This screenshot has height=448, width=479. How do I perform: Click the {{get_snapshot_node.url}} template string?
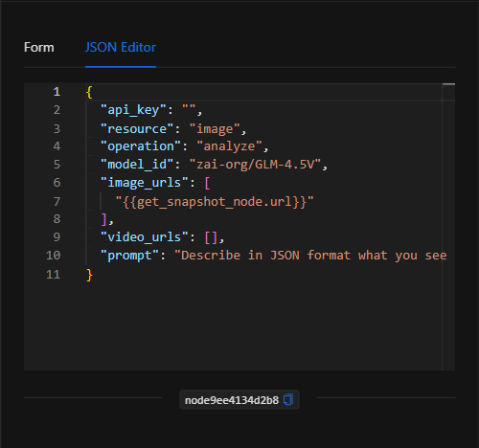215,202
